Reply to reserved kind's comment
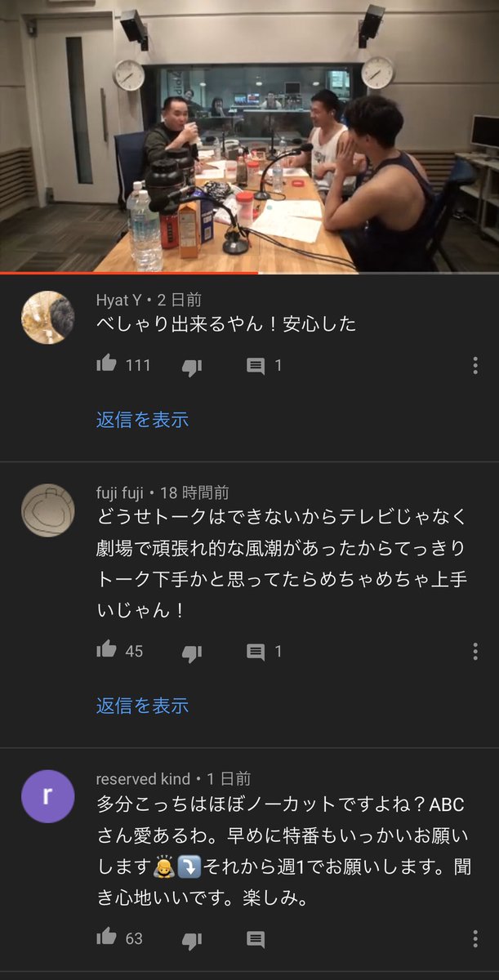 tap(256, 938)
